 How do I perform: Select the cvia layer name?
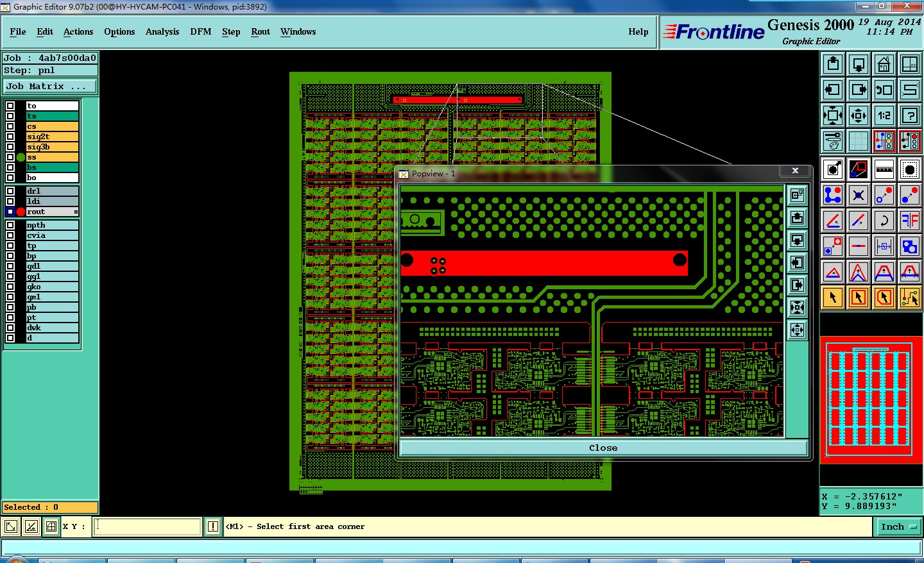pos(52,235)
